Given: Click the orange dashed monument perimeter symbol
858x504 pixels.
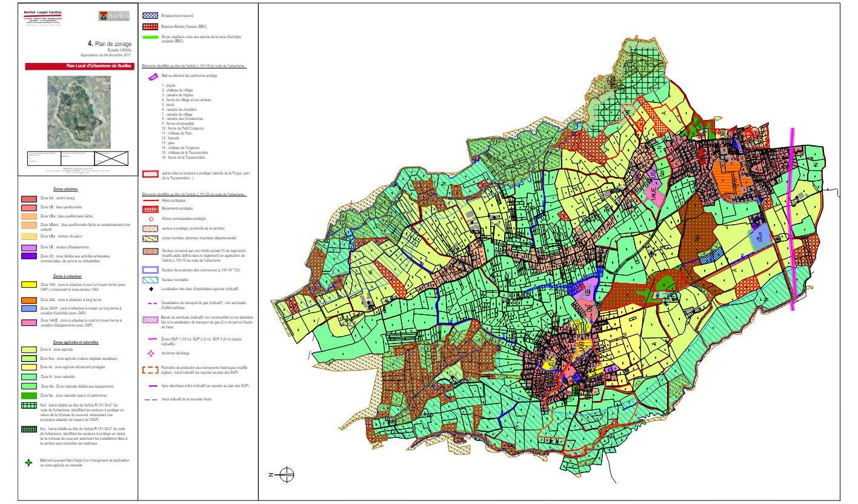Looking at the screenshot, I should (x=150, y=370).
